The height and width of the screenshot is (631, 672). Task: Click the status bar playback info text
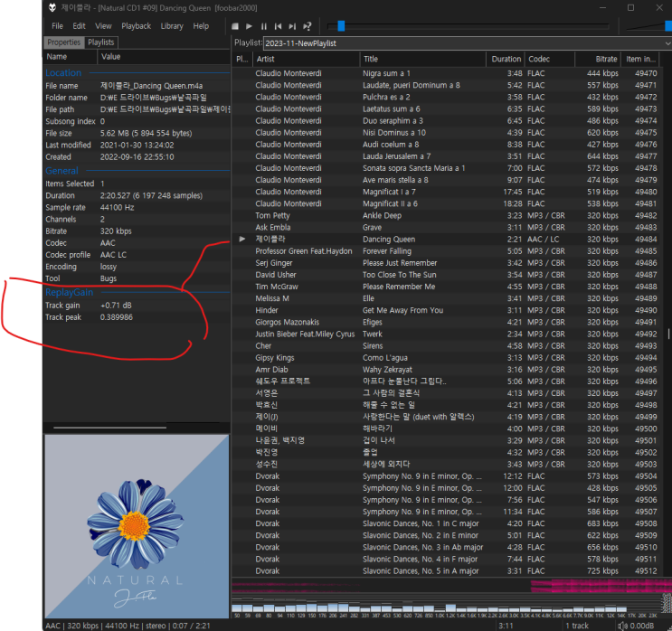tap(128, 626)
